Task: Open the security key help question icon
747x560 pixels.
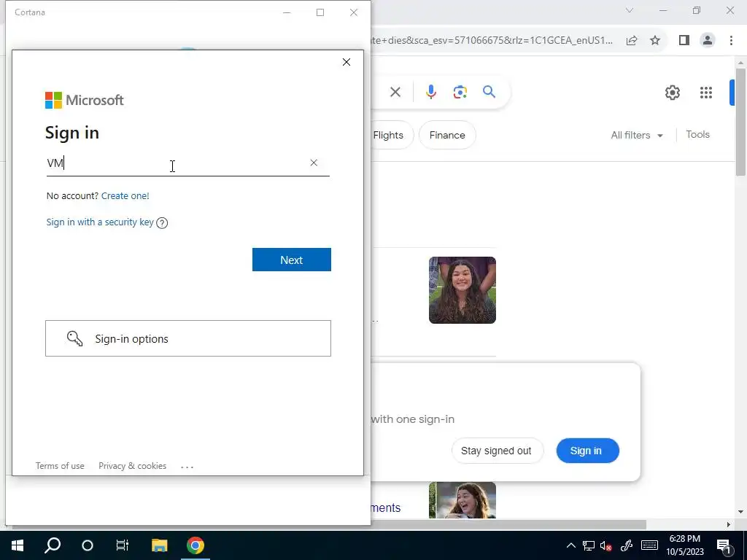Action: click(x=162, y=222)
